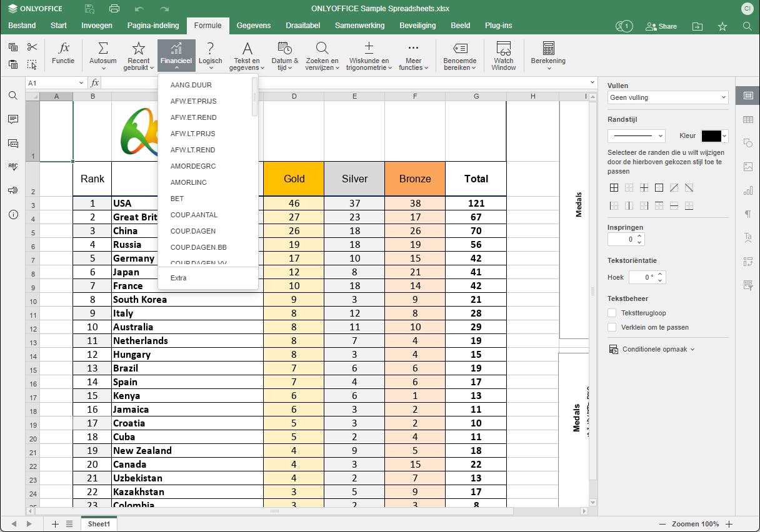Viewport: 760px width, 532px height.
Task: Open the comments panel in left sidebar
Action: [13, 119]
